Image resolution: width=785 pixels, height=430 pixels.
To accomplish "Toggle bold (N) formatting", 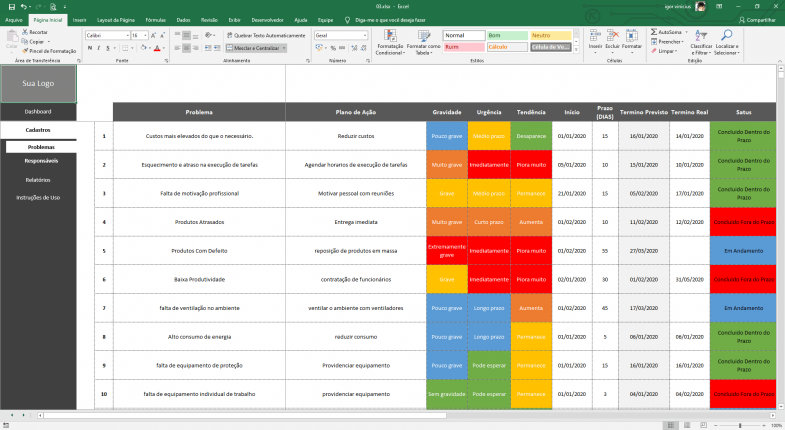I will (x=89, y=47).
